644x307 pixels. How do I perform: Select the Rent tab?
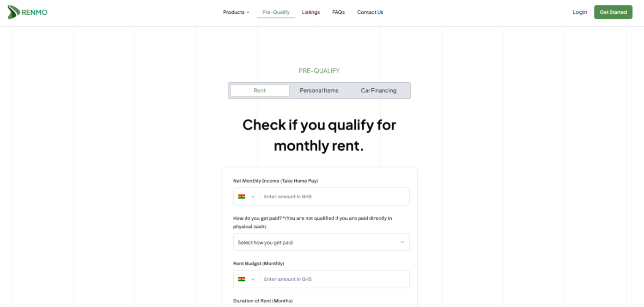pyautogui.click(x=259, y=90)
